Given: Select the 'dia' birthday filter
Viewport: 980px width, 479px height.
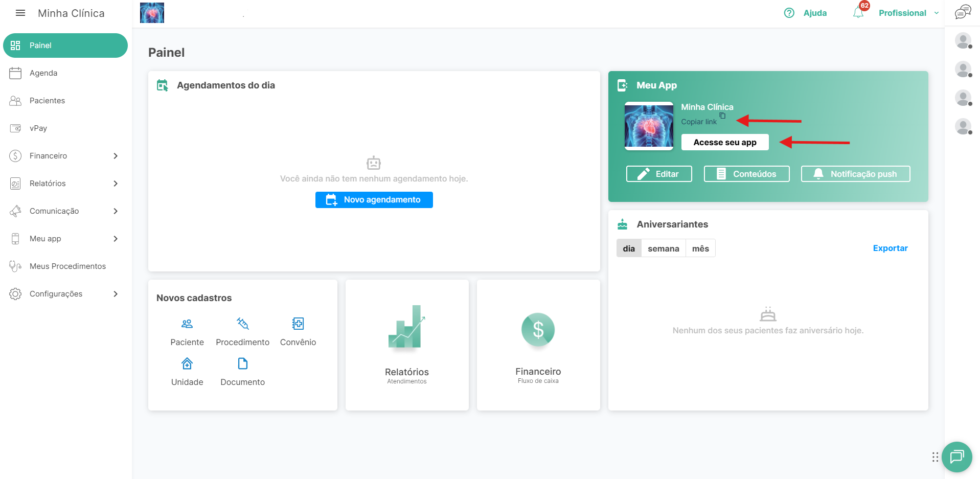Looking at the screenshot, I should (x=629, y=248).
